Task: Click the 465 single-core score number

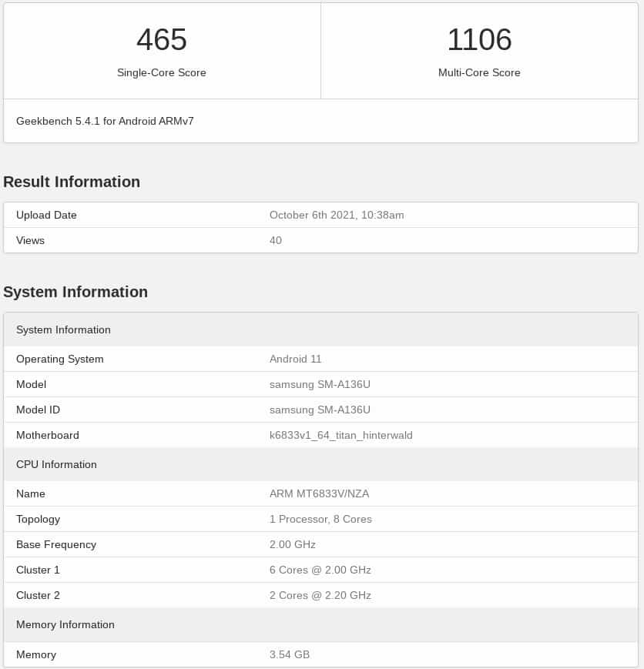Action: 162,40
